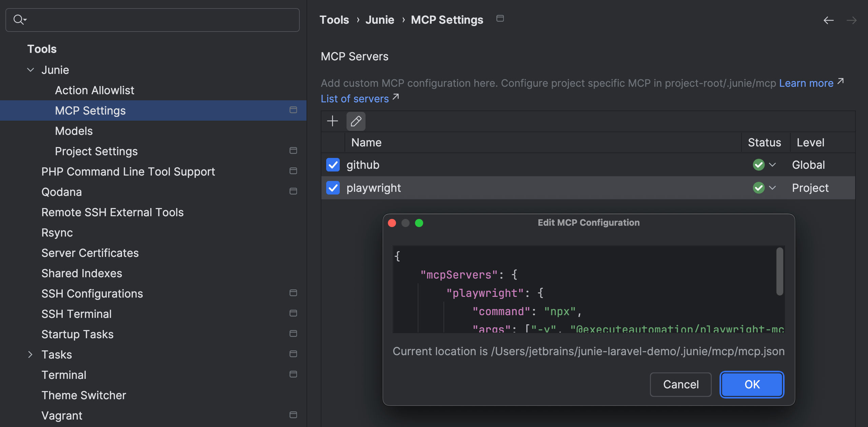Navigate forward with the right arrow
The width and height of the screenshot is (868, 427).
[851, 20]
